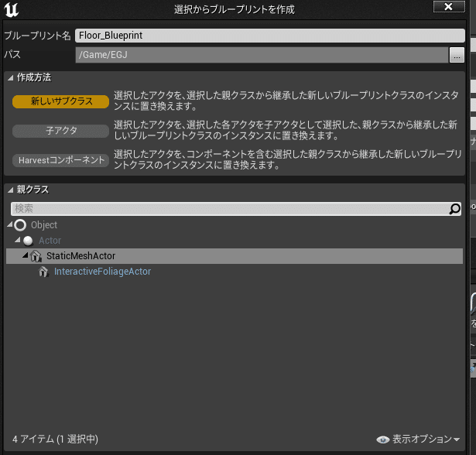Viewport: 476px width, 455px height.
Task: Click the 4 アイテム (1 選択中) status text
Action: pos(55,440)
